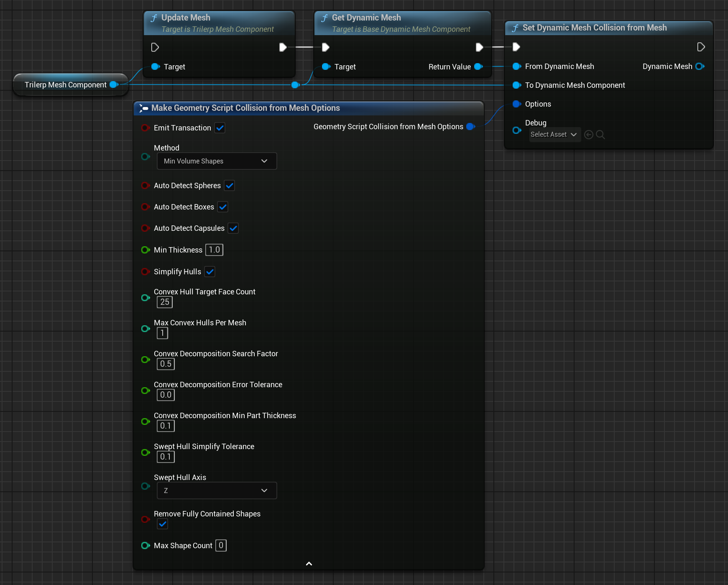Click Dynamic Mesh output pin
Screen dimensions: 728x585
click(700, 66)
